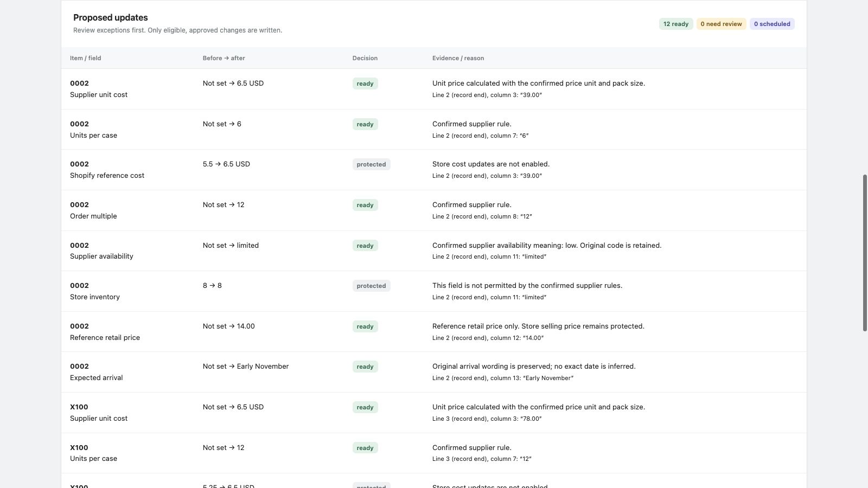Select the 'Evidence / reason' column header
Image resolution: width=868 pixels, height=488 pixels.
(x=458, y=58)
